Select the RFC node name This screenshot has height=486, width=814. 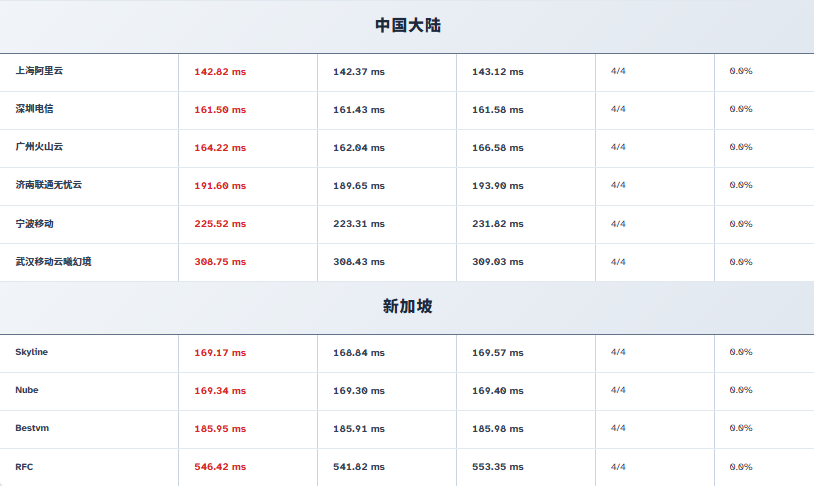(x=24, y=466)
